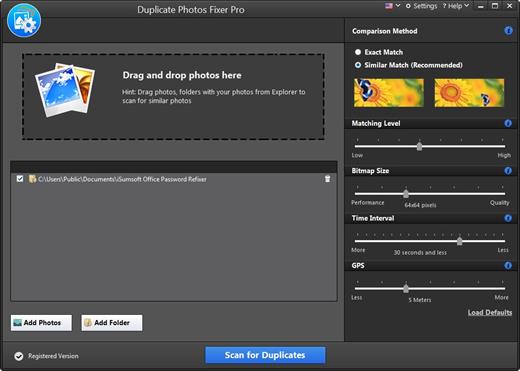Image resolution: width=520 pixels, height=371 pixels.
Task: Click the Matching Level slider handle
Action: 419,146
